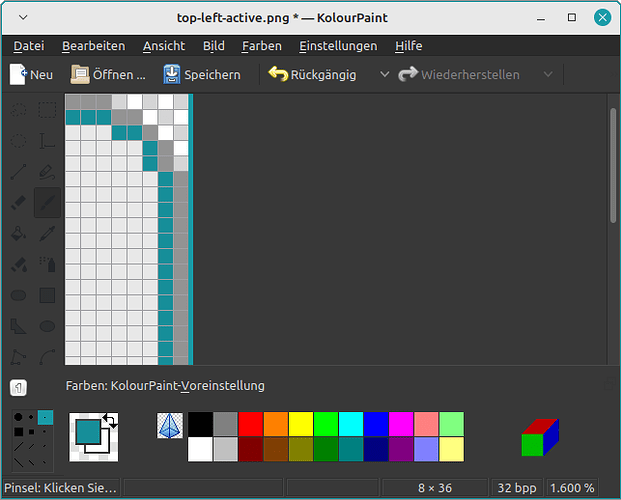Viewport: 621px width, 500px height.
Task: Select the Curve tool
Action: [x=47, y=357]
